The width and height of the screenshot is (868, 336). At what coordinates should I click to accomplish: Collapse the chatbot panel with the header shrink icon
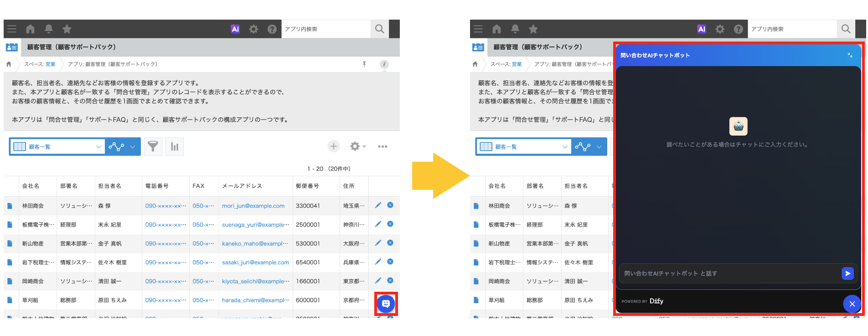850,55
